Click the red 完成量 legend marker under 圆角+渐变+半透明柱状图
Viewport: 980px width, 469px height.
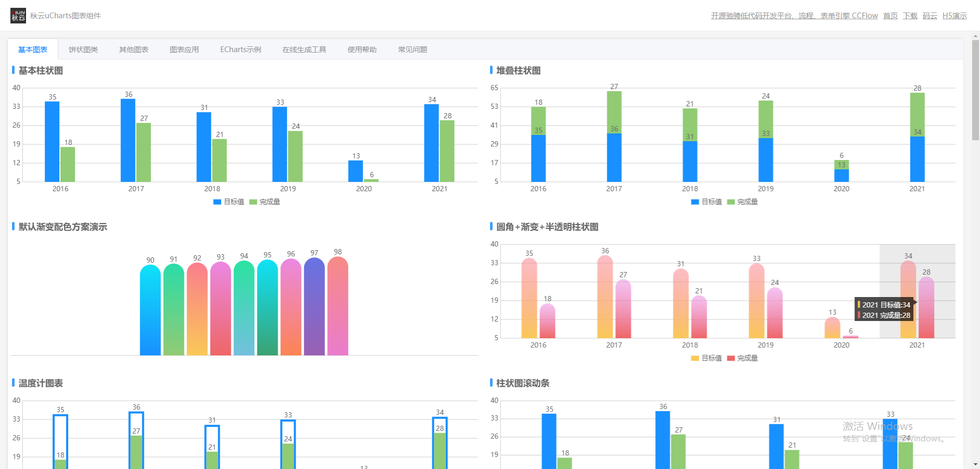coord(731,358)
